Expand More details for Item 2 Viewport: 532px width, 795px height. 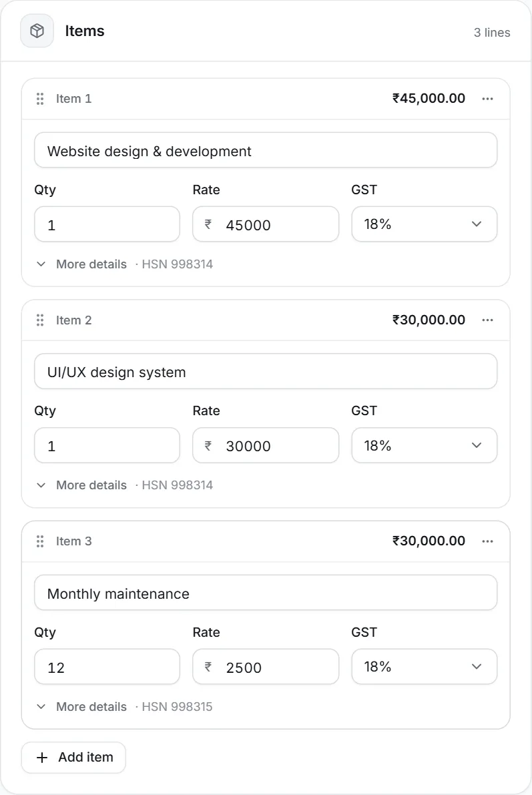coord(81,485)
